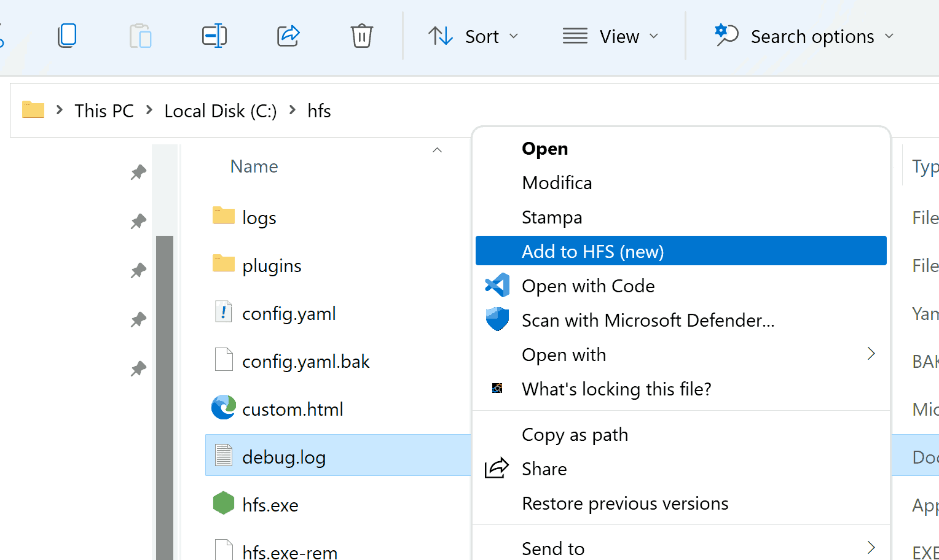Select the hfs.exe green hexagon icon
939x560 pixels.
coord(224,504)
